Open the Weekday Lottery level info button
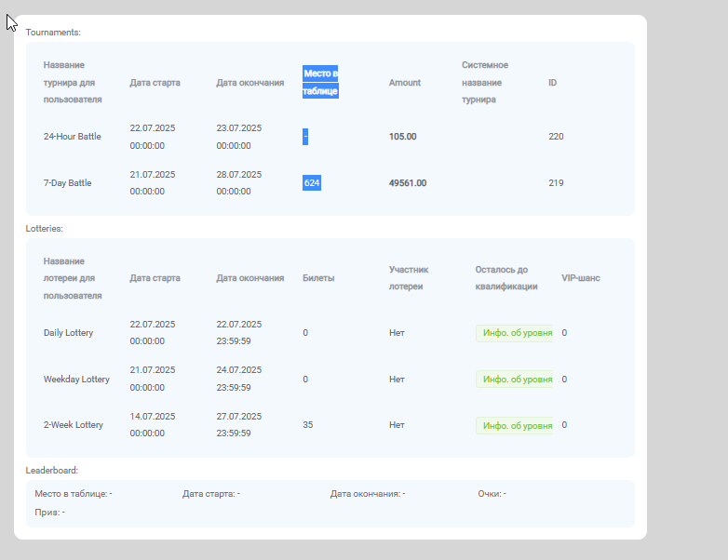This screenshot has width=728, height=560. 515,380
